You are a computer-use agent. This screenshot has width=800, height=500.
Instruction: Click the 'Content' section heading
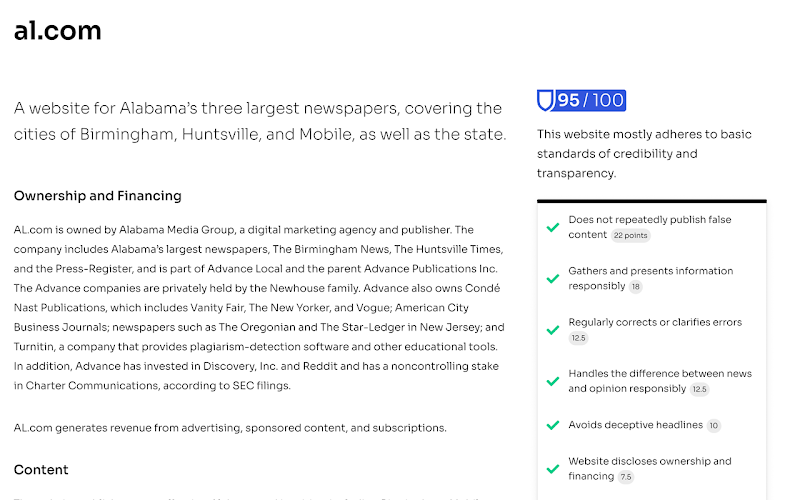[41, 470]
